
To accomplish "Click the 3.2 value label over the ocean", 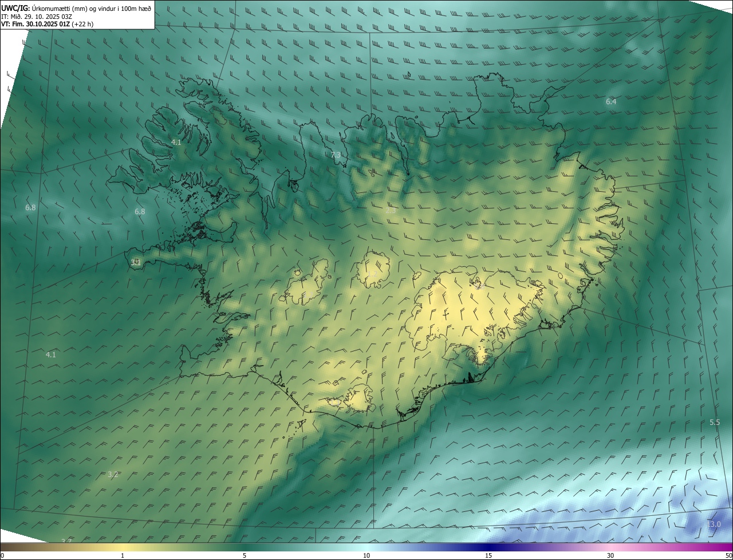I will tap(113, 474).
